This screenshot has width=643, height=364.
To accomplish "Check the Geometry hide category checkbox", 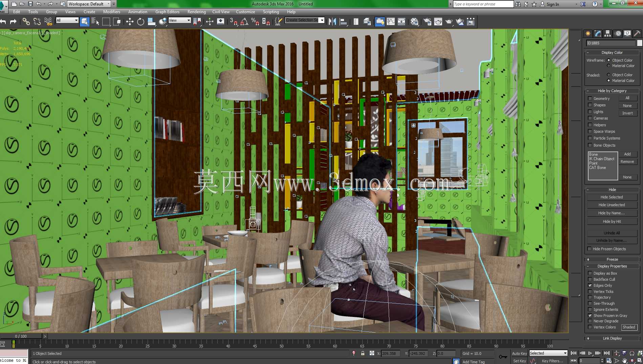I will point(590,99).
